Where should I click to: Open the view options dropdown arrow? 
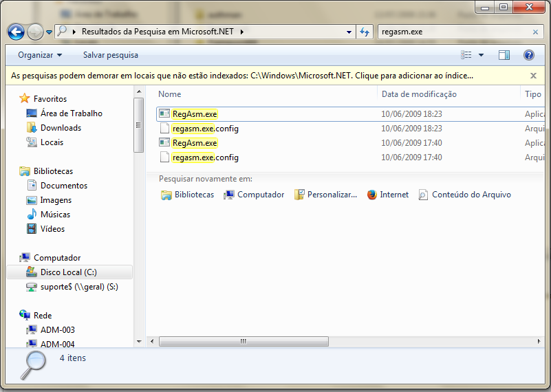coord(481,55)
